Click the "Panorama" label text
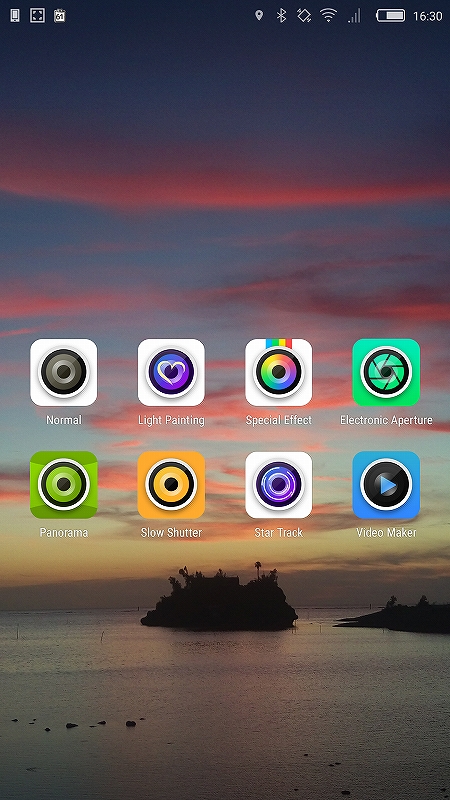 pos(64,533)
